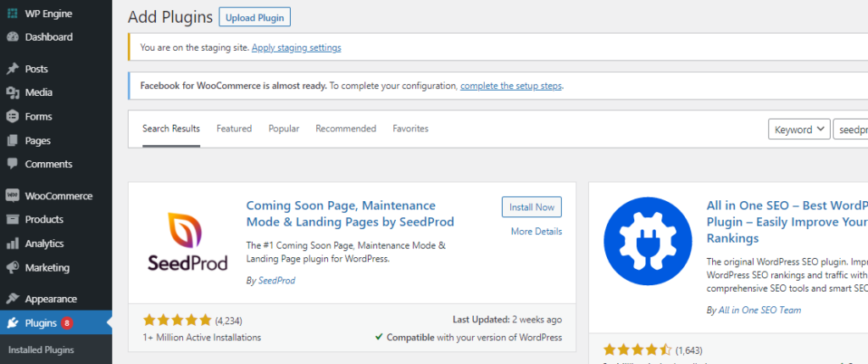Open the Pages menu label
Image resolution: width=868 pixels, height=364 pixels.
tap(37, 141)
